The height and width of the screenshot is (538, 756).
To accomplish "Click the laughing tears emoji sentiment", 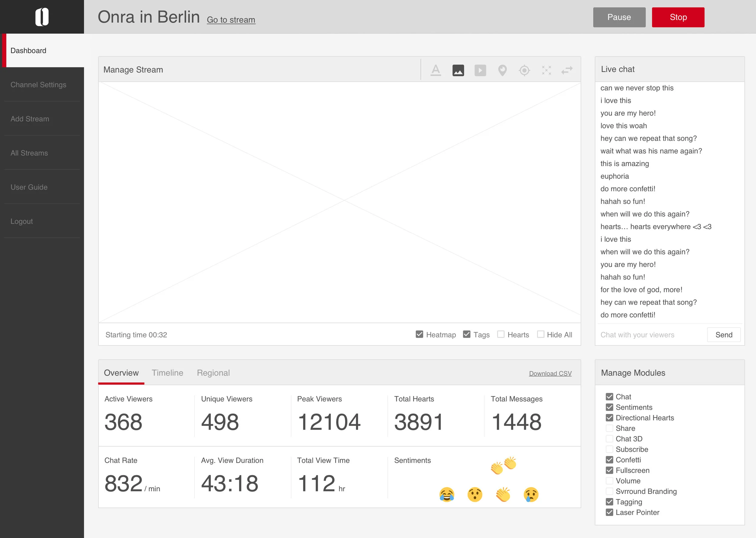I will (447, 495).
